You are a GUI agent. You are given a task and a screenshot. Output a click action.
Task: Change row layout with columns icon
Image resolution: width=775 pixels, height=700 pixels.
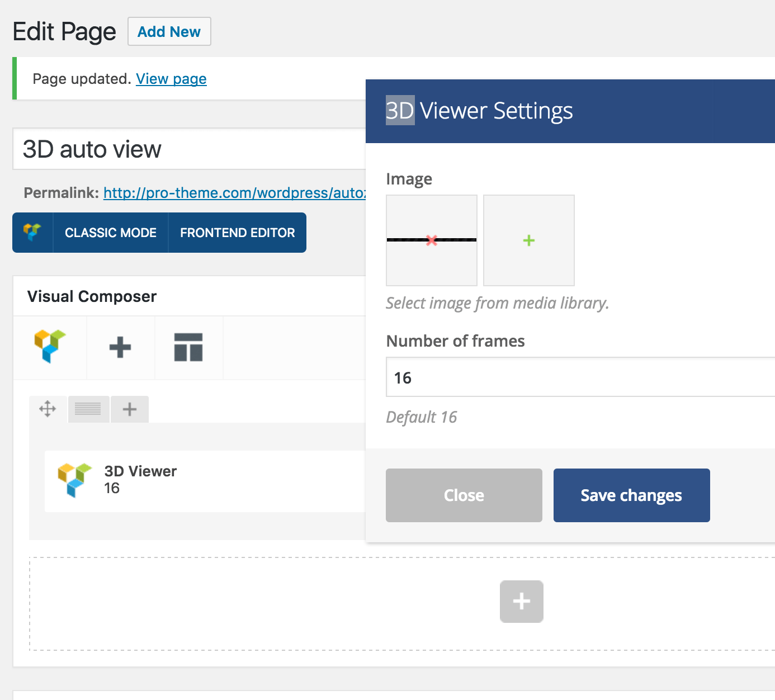point(88,409)
